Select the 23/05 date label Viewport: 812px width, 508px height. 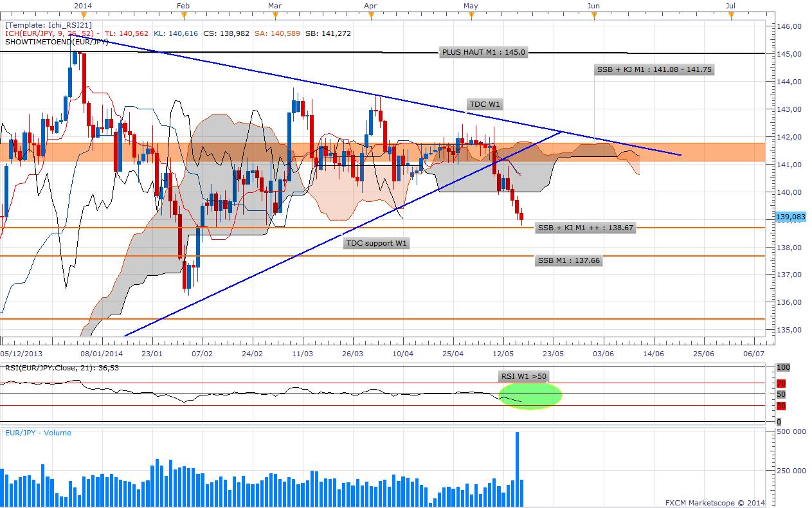(x=554, y=353)
